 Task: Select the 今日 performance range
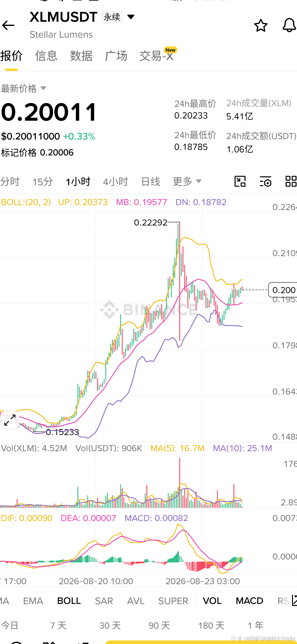10,625
